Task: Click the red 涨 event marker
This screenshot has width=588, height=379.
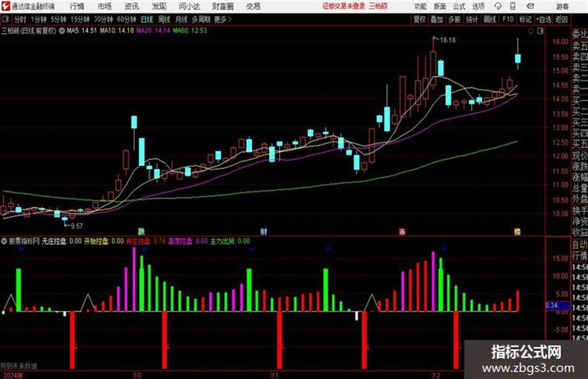Action: (402, 232)
